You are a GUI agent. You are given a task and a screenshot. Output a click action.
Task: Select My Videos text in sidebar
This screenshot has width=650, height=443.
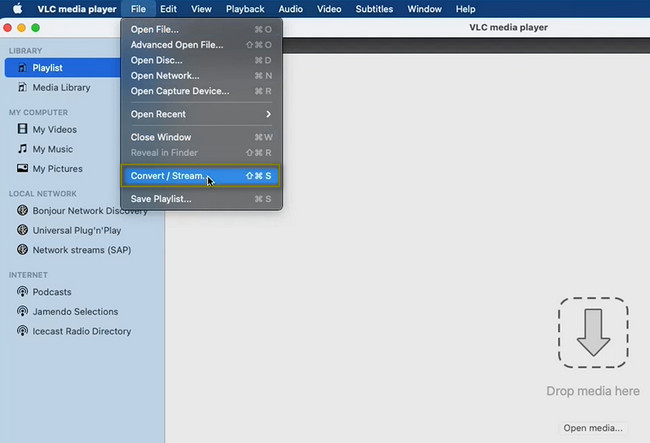tap(55, 129)
